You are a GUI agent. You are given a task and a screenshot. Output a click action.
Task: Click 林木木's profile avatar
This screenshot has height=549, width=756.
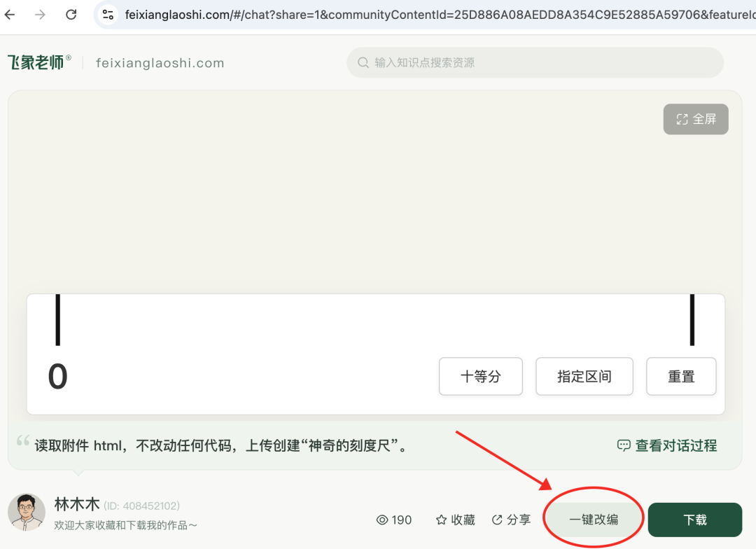[x=26, y=513]
